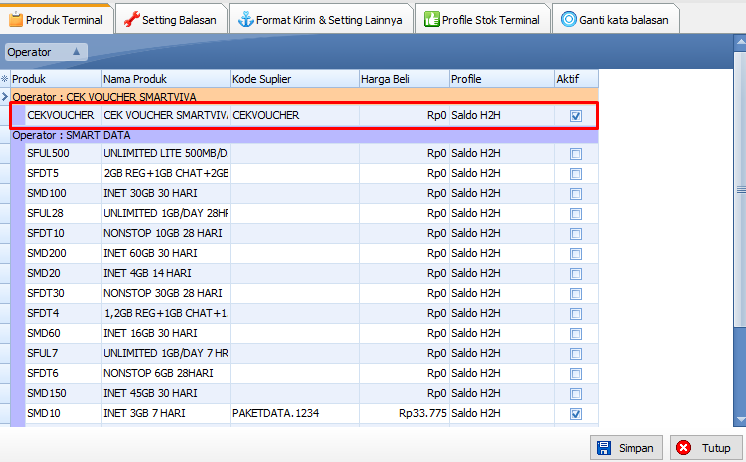This screenshot has height=462, width=746.
Task: Select the INET 60GB 30 HARI cell
Action: pyautogui.click(x=166, y=253)
